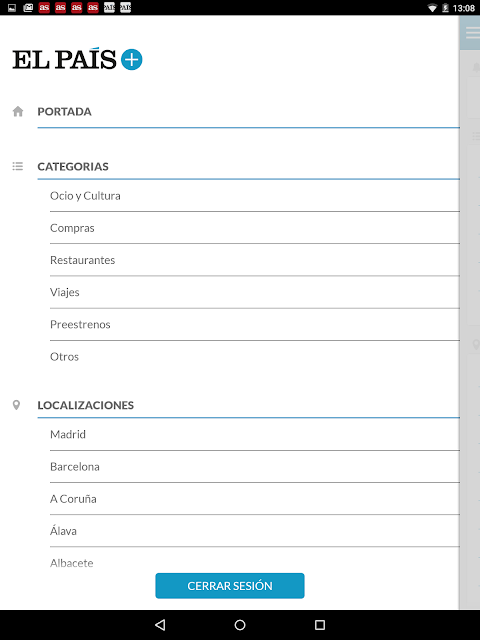This screenshot has width=480, height=640.
Task: Choose the Viajes category
Action: click(x=255, y=293)
